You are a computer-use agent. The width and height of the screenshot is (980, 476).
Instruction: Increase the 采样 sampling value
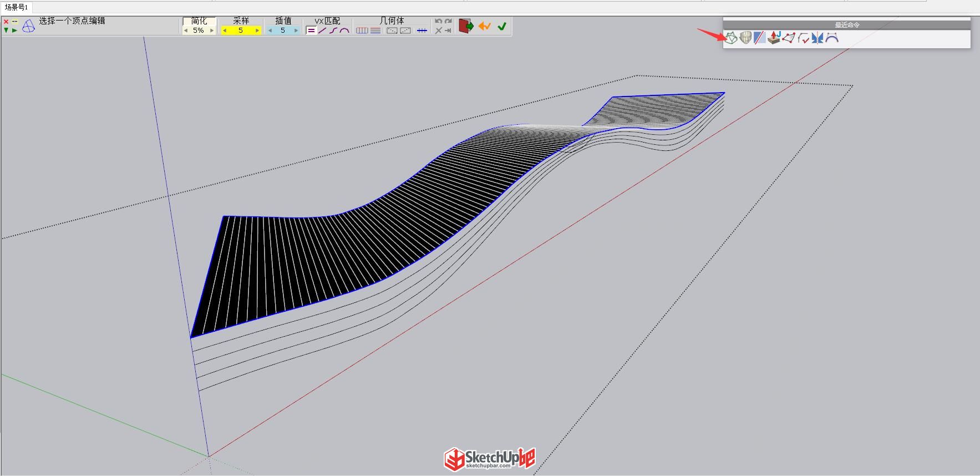tap(257, 31)
